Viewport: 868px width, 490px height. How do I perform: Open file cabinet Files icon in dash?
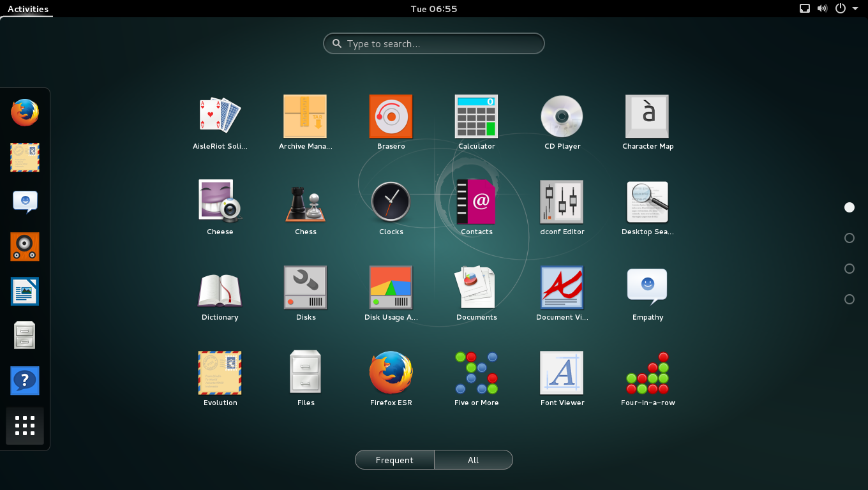25,336
